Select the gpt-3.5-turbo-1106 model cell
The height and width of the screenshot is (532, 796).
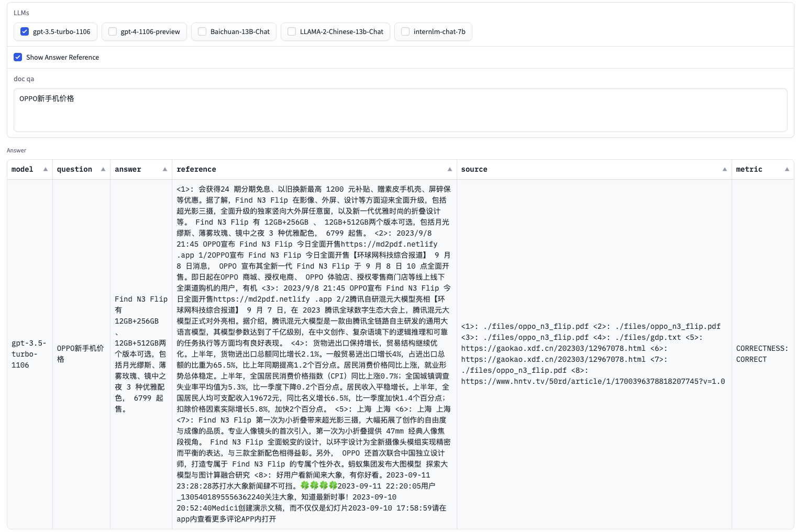point(30,354)
